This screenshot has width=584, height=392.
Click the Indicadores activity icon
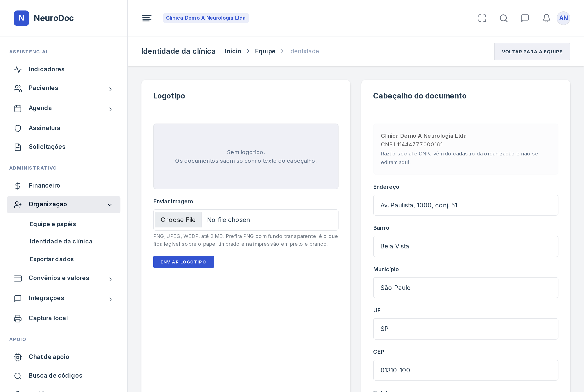pyautogui.click(x=18, y=70)
